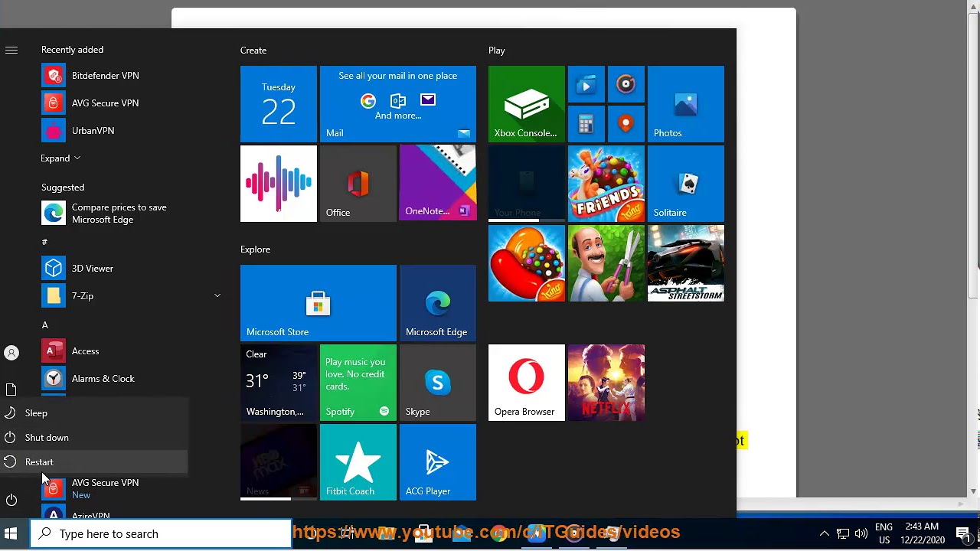Click the Create group header
This screenshot has height=551, width=980.
[x=253, y=51]
